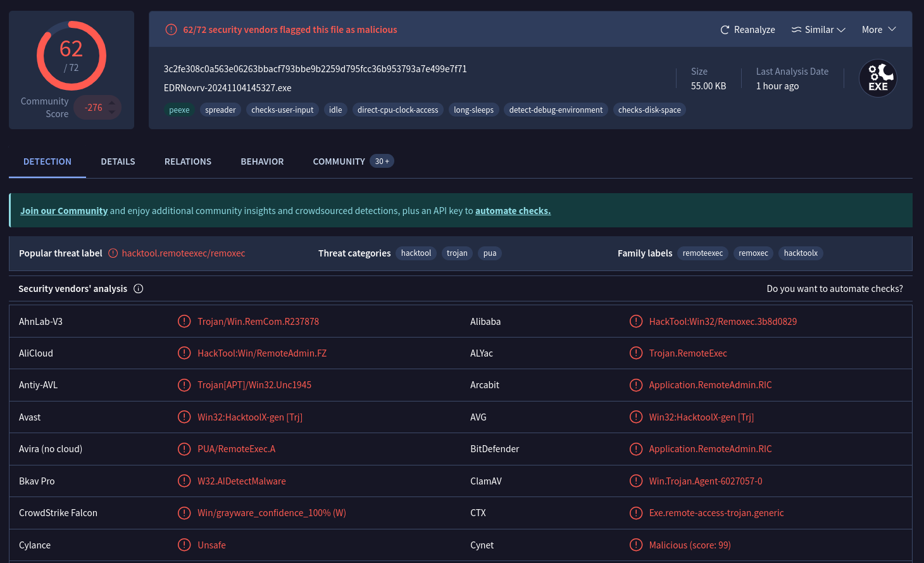Click the Reanalyze refresh icon
The height and width of the screenshot is (563, 924).
click(x=725, y=30)
